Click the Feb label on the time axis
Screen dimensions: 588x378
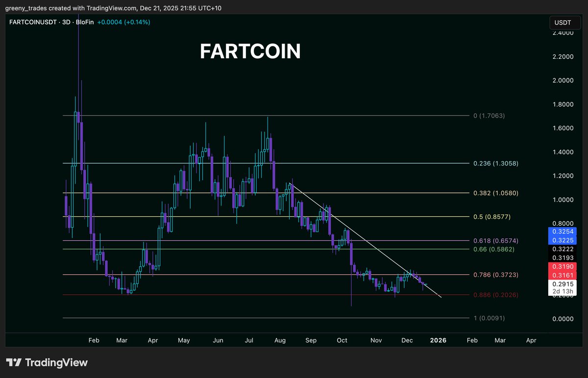coord(94,340)
